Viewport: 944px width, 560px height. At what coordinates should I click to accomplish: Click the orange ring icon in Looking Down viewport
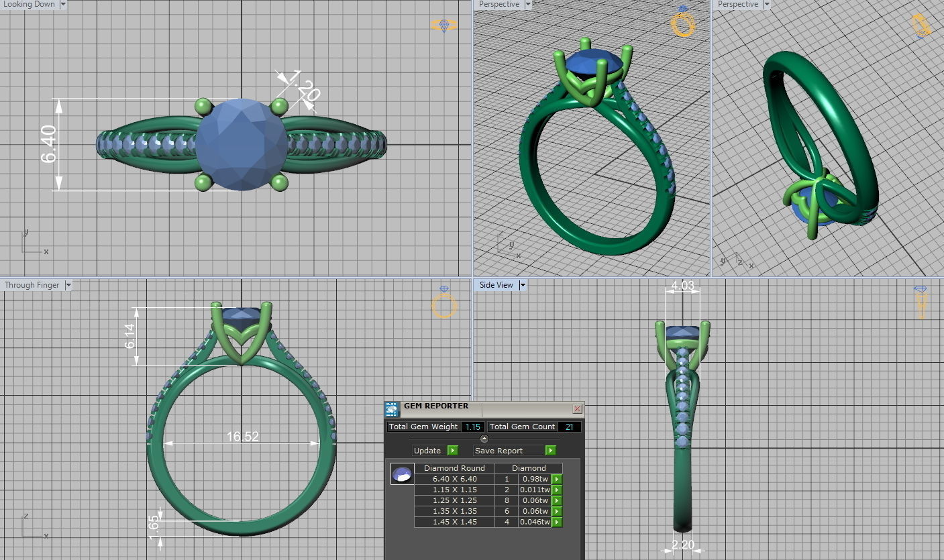(444, 25)
